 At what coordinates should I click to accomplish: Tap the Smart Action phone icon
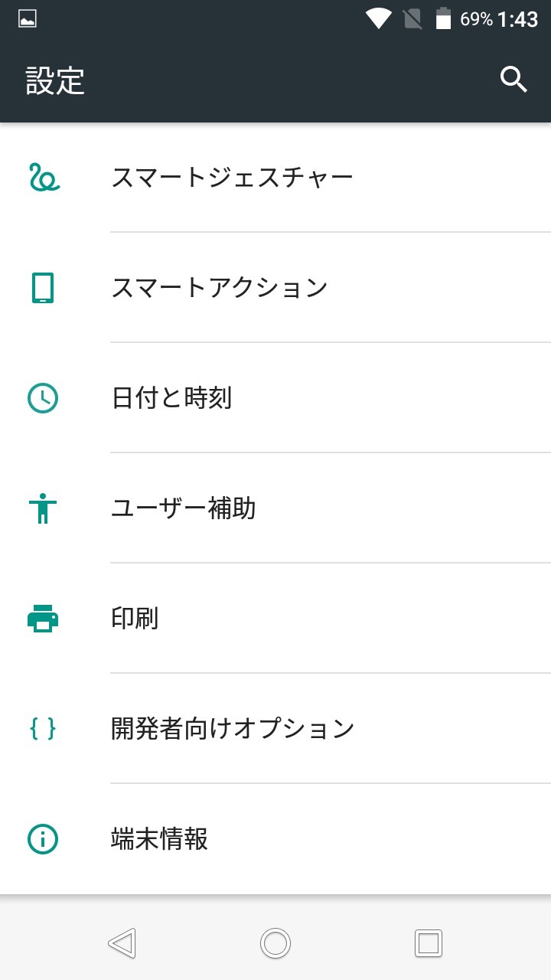tap(43, 288)
